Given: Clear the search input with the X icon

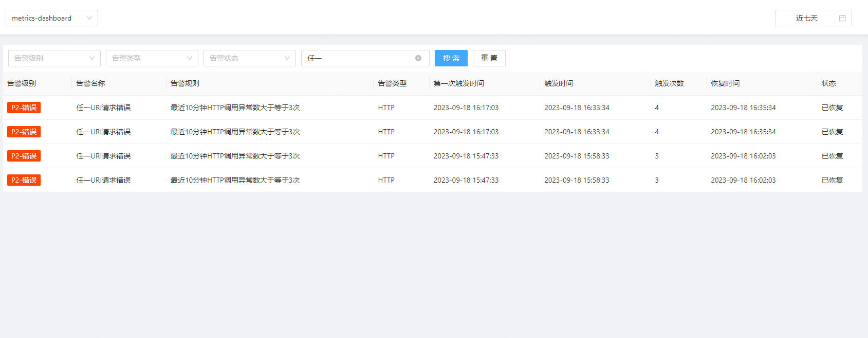Looking at the screenshot, I should pos(418,58).
